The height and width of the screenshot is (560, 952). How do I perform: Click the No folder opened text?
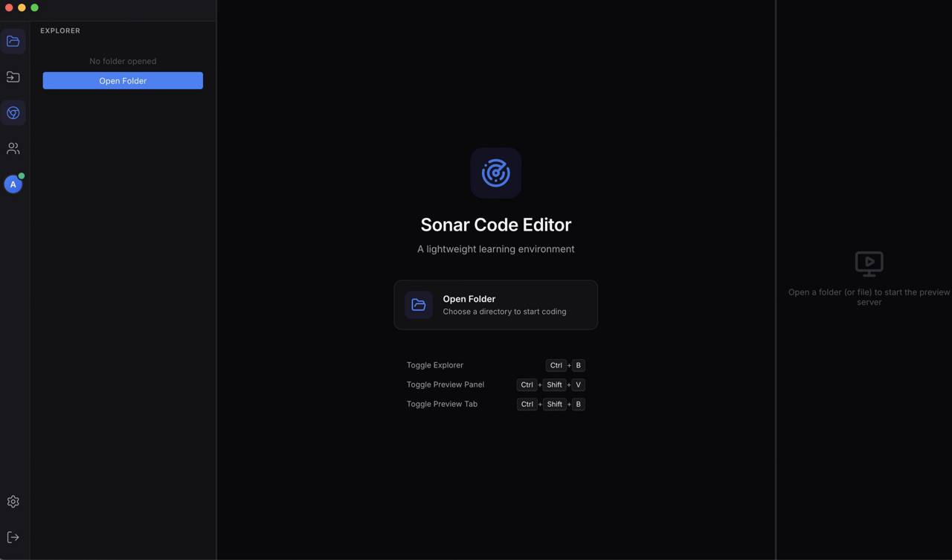tap(123, 61)
